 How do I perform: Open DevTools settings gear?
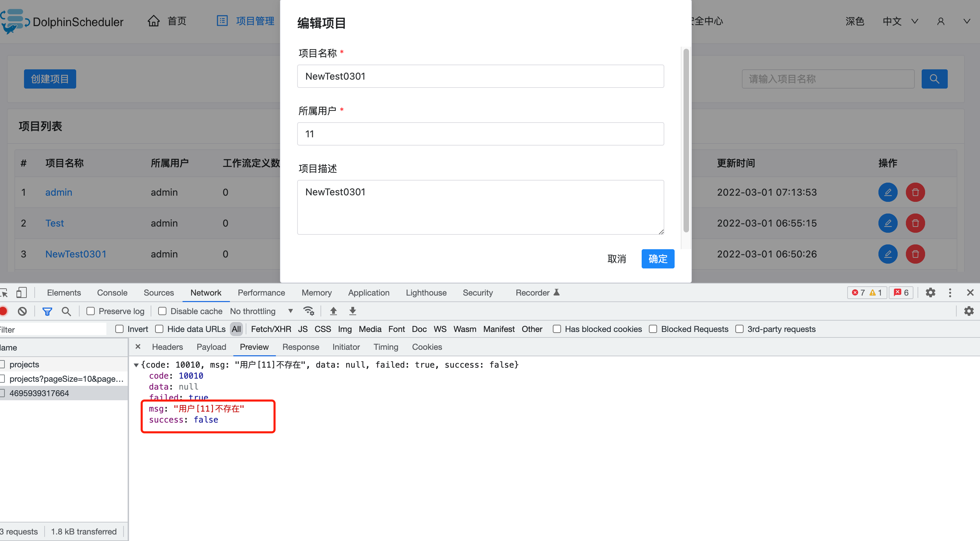[x=931, y=292]
